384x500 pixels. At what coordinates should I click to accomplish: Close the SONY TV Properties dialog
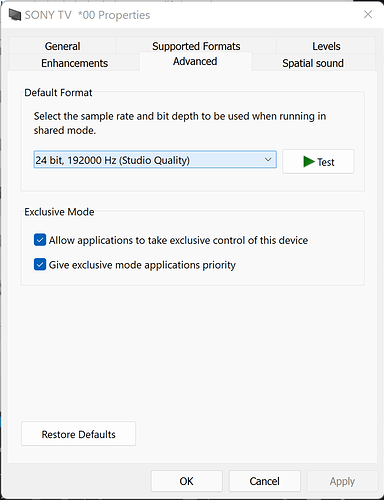(368, 14)
